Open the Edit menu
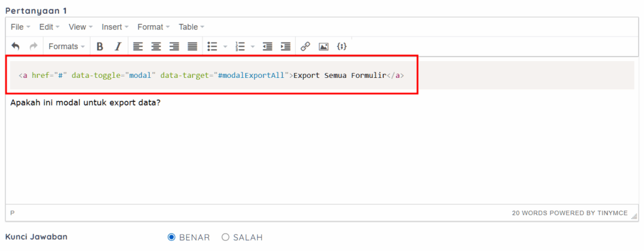The width and height of the screenshot is (644, 251). point(49,26)
